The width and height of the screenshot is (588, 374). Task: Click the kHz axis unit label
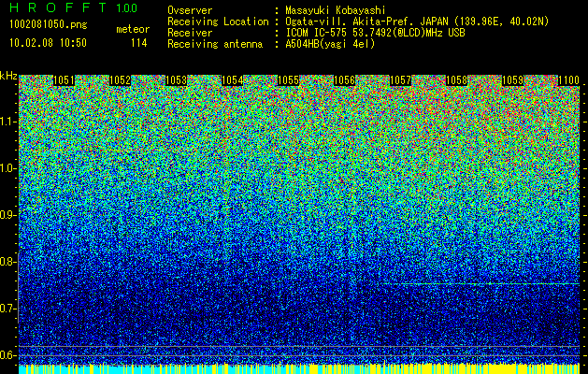click(8, 76)
